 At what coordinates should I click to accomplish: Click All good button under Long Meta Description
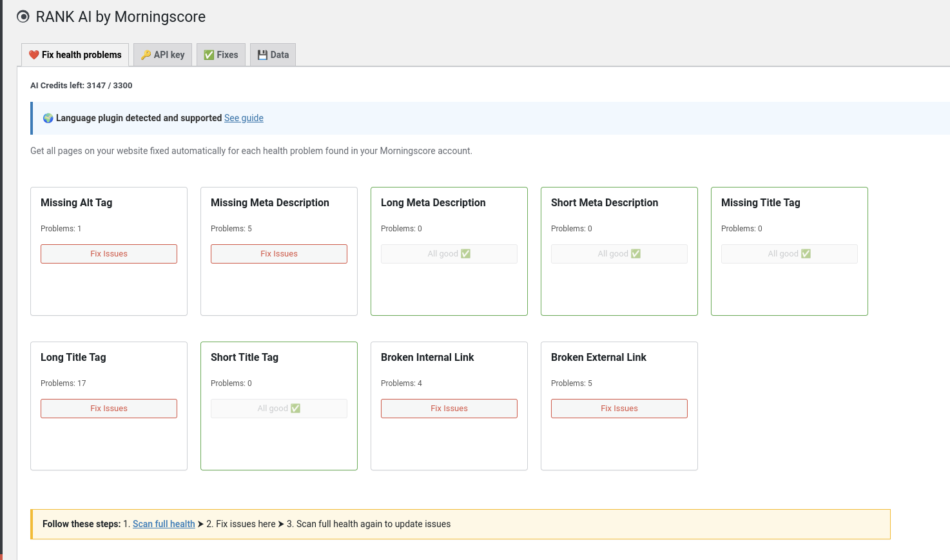(x=449, y=254)
